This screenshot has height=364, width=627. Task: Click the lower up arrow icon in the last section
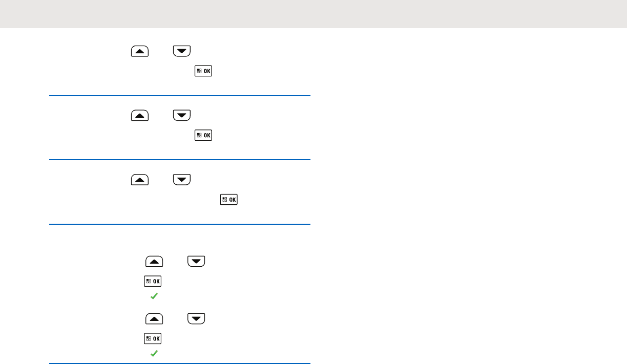[154, 319]
